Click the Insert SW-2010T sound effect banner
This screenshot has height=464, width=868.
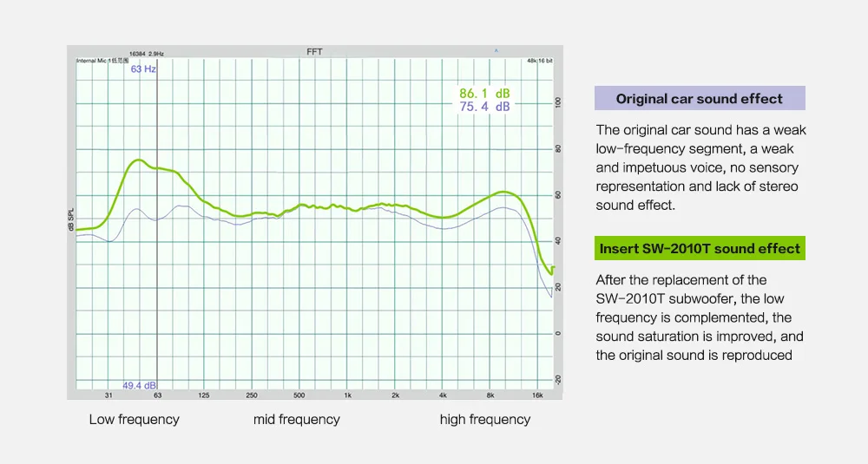tap(700, 248)
